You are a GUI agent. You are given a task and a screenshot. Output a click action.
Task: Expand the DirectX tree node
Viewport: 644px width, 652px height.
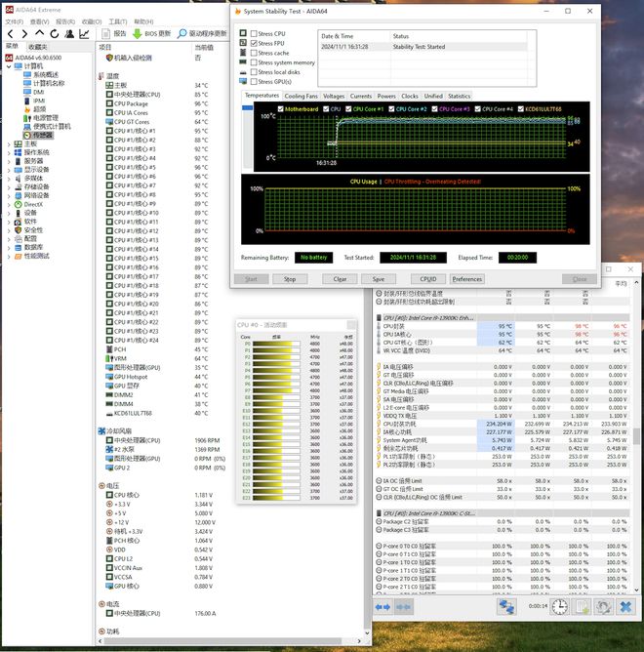(9, 205)
